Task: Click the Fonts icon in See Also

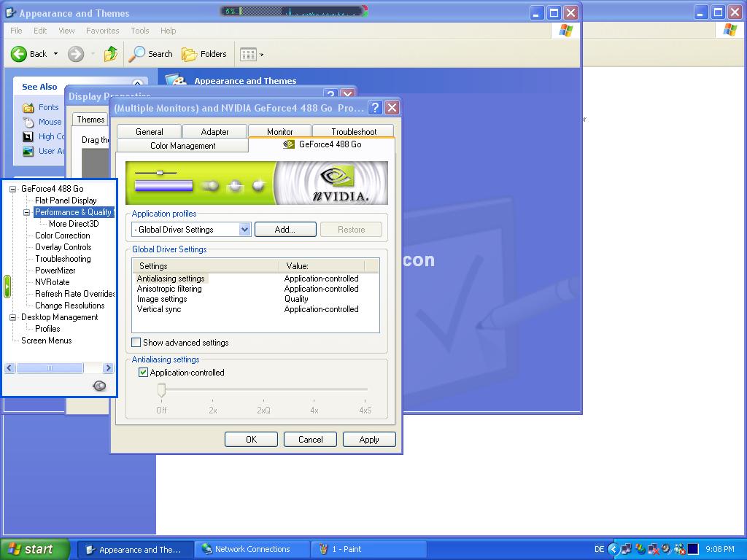Action: pyautogui.click(x=28, y=108)
